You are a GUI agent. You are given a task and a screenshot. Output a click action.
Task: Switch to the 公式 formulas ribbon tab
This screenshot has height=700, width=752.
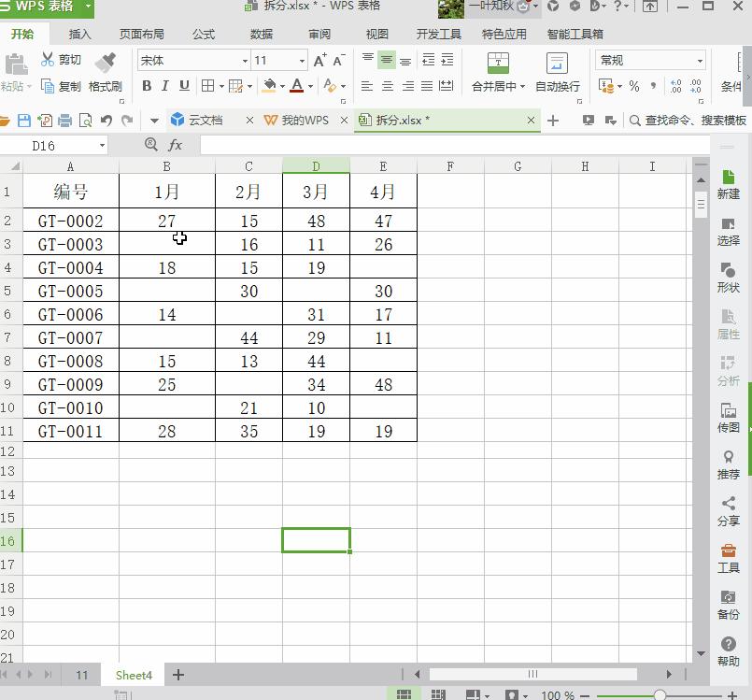click(x=204, y=35)
